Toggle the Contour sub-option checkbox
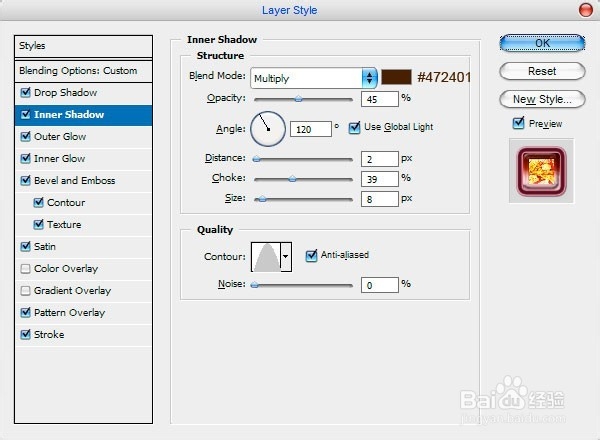 (39, 202)
